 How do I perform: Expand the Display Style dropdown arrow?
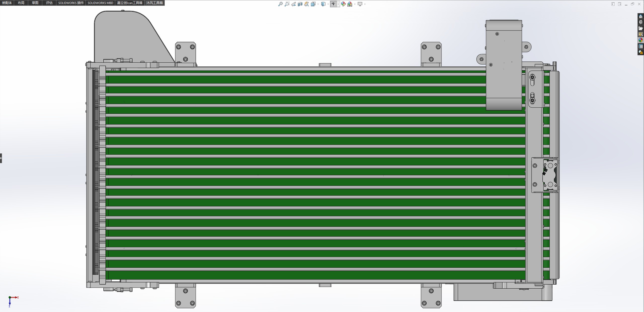point(328,4)
